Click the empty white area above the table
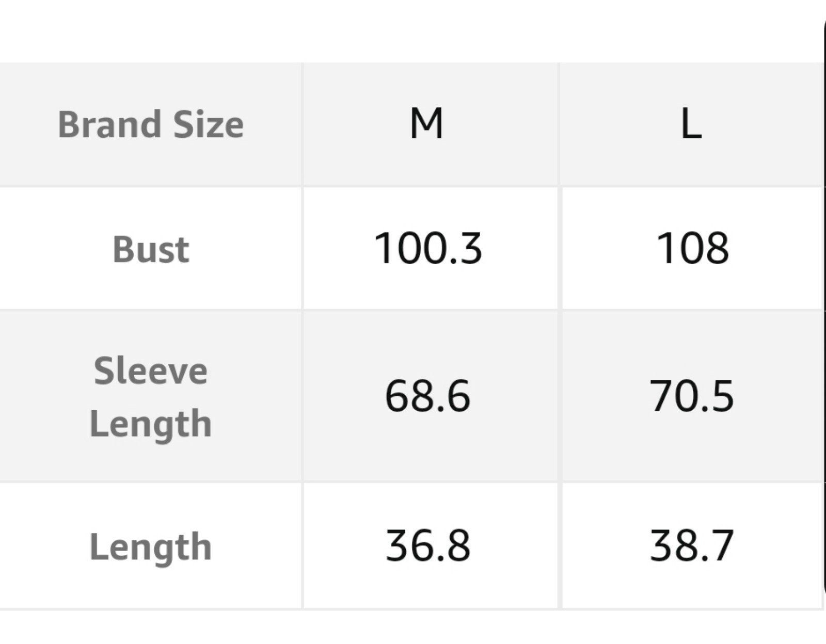Viewport: 826px width, 644px height. pyautogui.click(x=408, y=31)
